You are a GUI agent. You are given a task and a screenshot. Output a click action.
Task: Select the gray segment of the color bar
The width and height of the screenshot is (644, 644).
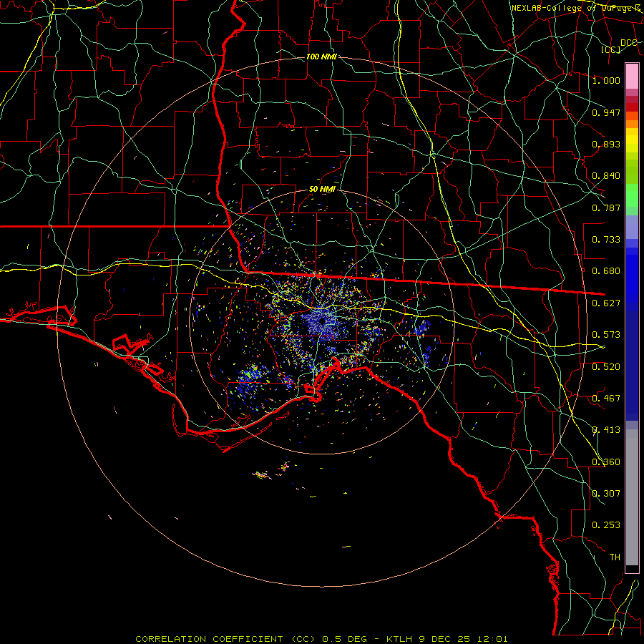click(x=632, y=497)
